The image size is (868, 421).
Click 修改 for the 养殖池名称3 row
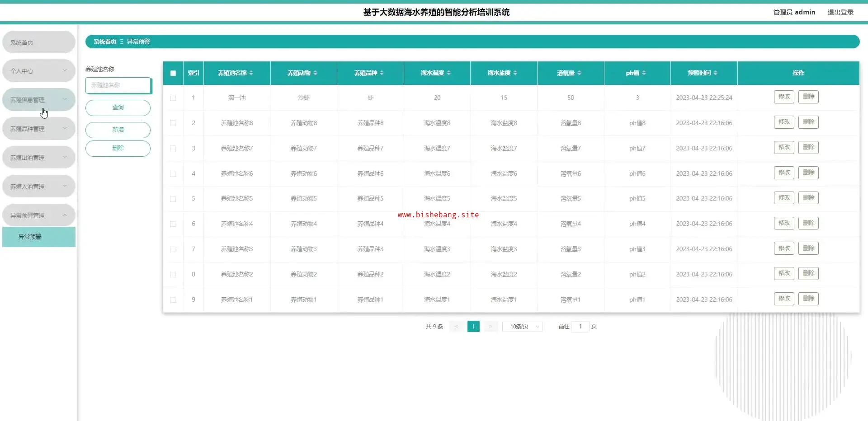coord(784,248)
